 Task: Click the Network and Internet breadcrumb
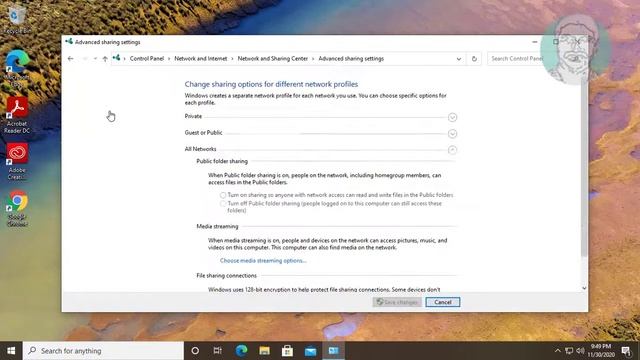tap(200, 59)
